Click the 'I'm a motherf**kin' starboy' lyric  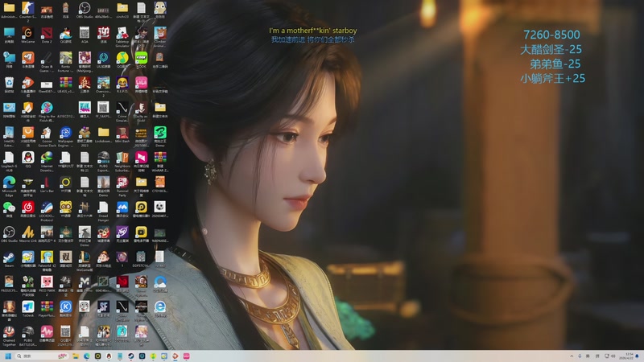coord(313,31)
